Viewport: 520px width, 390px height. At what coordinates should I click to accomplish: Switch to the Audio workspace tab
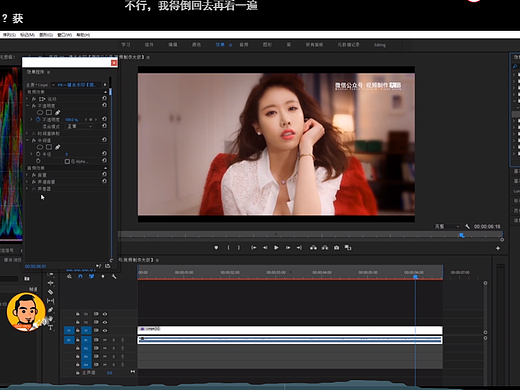tap(244, 45)
